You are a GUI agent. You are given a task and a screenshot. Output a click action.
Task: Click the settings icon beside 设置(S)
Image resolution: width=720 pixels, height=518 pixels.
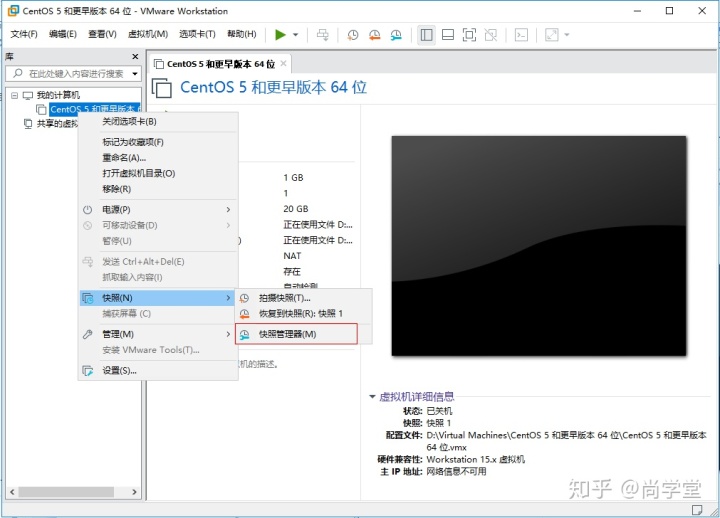coord(87,371)
